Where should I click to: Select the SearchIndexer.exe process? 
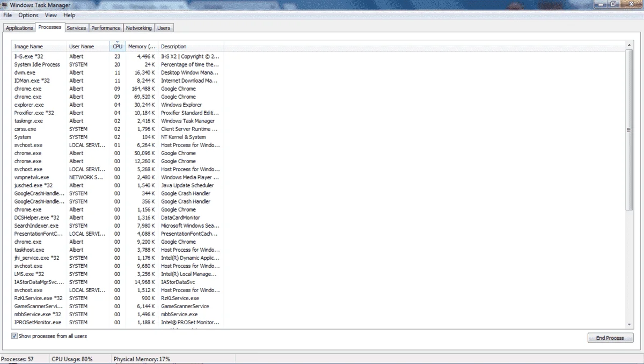118,225
